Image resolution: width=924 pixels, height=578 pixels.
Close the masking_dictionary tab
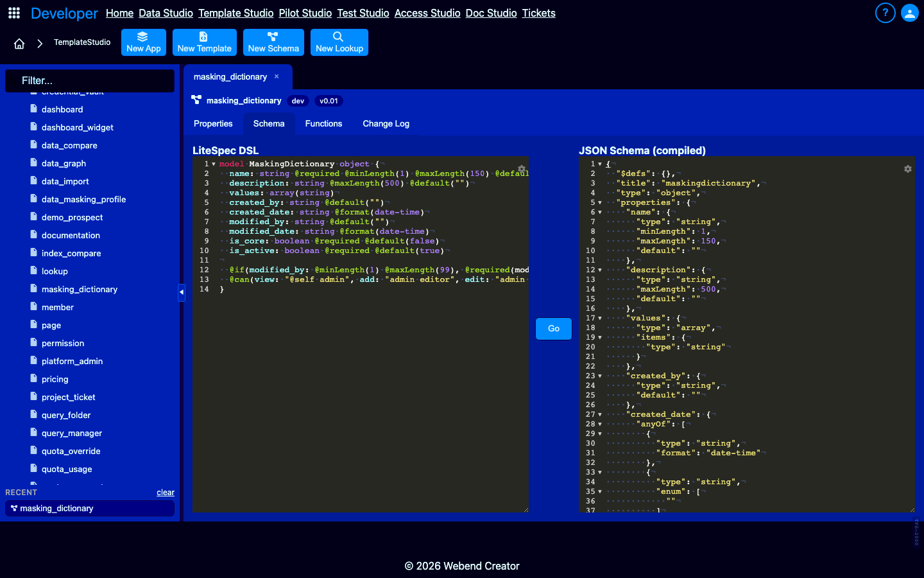277,76
